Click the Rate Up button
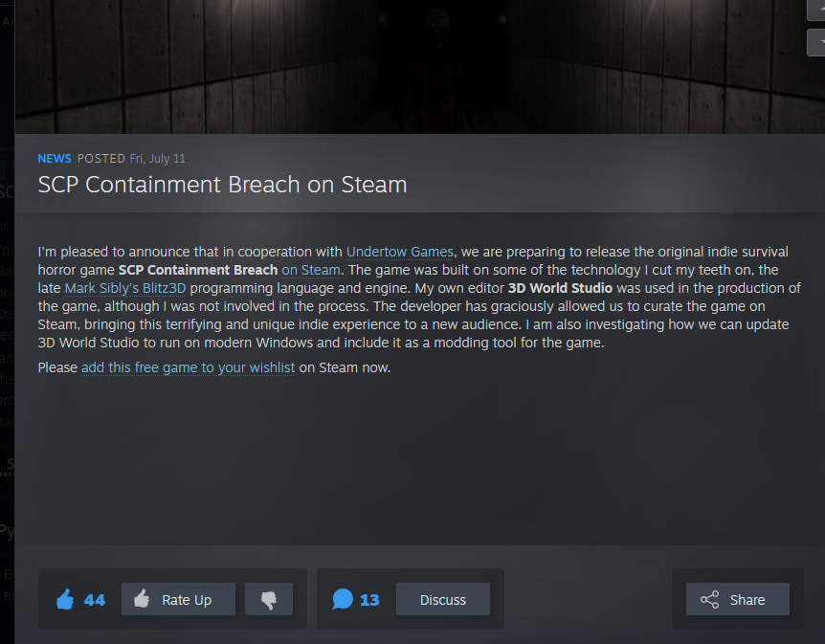The height and width of the screenshot is (644, 825). click(178, 599)
